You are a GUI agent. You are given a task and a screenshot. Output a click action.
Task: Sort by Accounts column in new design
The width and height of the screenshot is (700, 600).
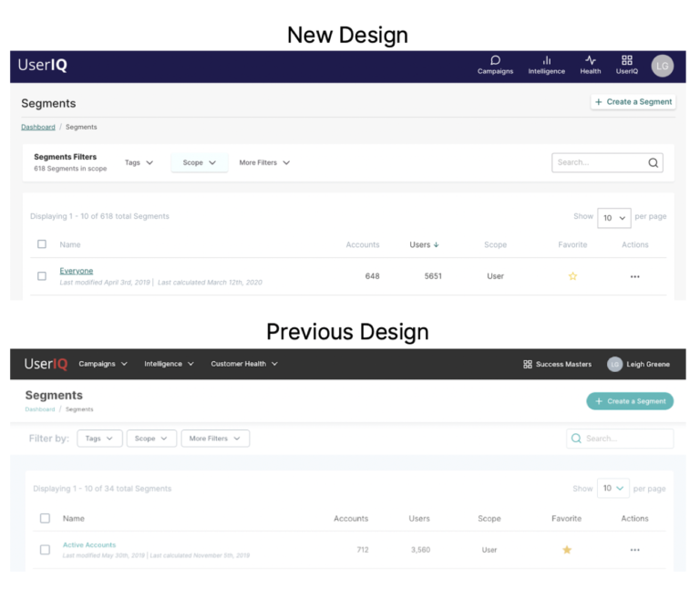click(363, 244)
